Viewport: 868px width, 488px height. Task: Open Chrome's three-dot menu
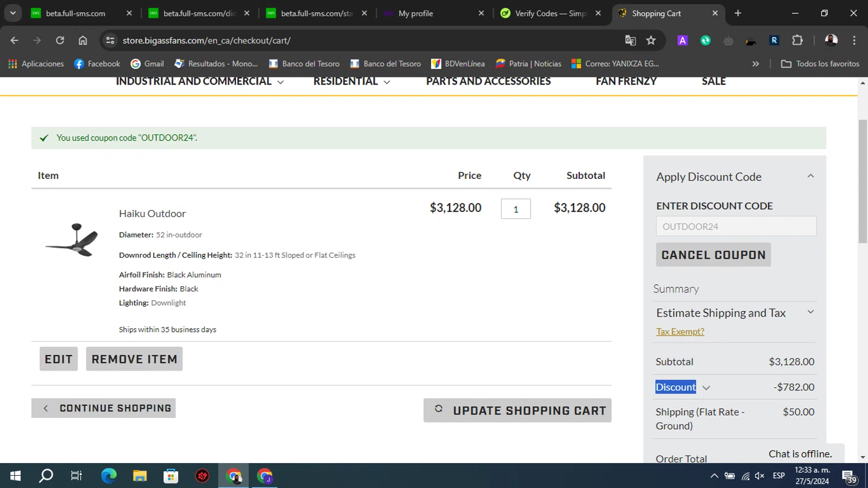click(x=854, y=41)
